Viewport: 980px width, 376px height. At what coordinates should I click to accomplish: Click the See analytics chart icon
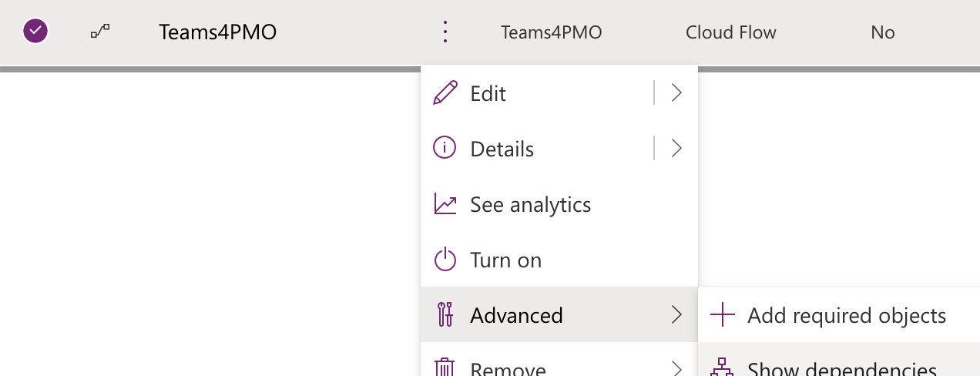[x=445, y=204]
